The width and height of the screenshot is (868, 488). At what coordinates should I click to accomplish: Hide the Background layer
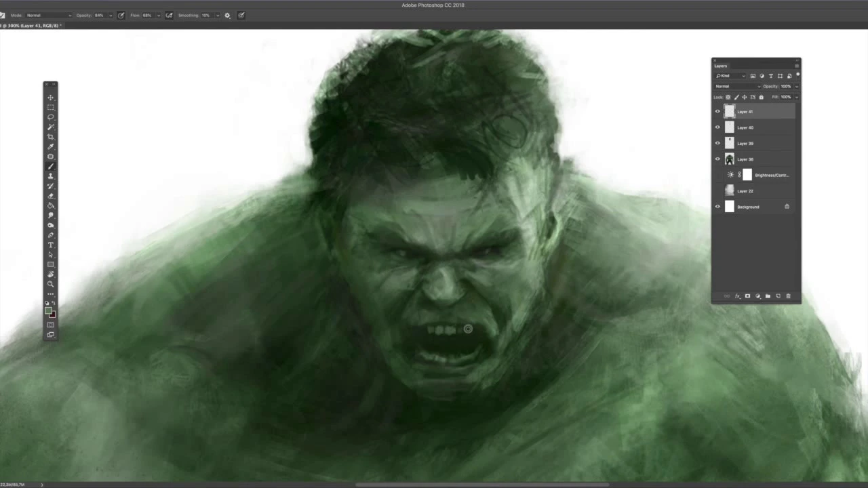[x=717, y=207]
